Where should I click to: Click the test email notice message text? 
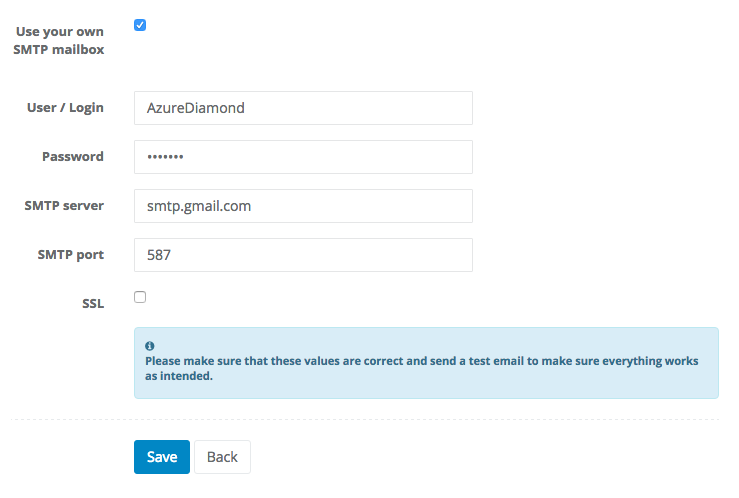(420, 369)
